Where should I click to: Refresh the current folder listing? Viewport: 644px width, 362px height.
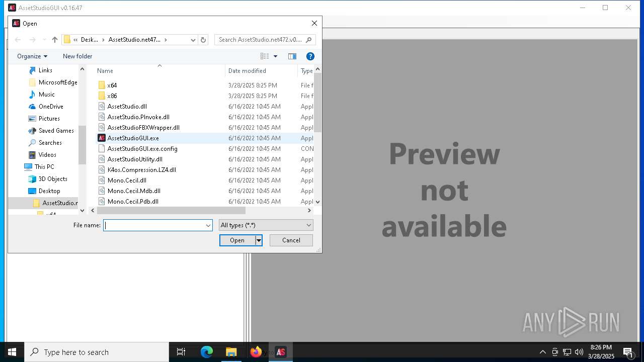(203, 40)
